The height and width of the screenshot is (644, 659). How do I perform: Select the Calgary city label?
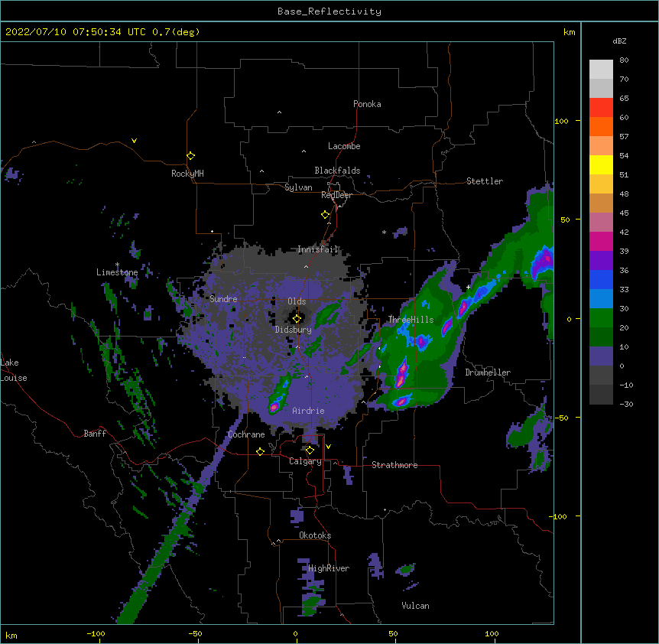[305, 461]
